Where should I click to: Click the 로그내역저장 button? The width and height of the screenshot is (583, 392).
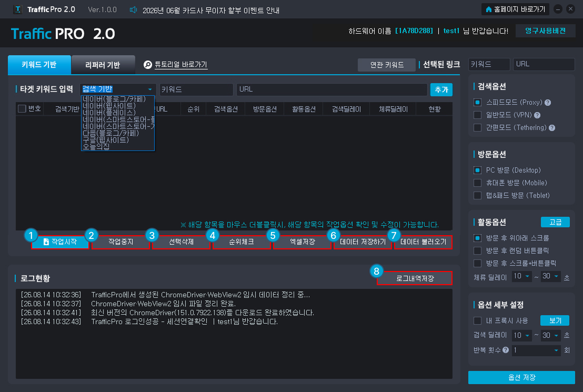coord(415,278)
